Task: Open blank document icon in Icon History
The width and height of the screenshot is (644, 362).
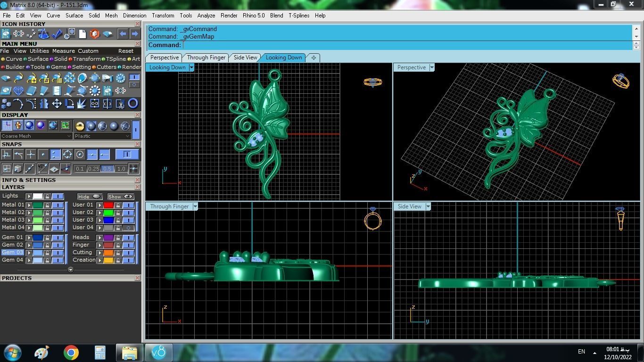Action: (x=83, y=34)
